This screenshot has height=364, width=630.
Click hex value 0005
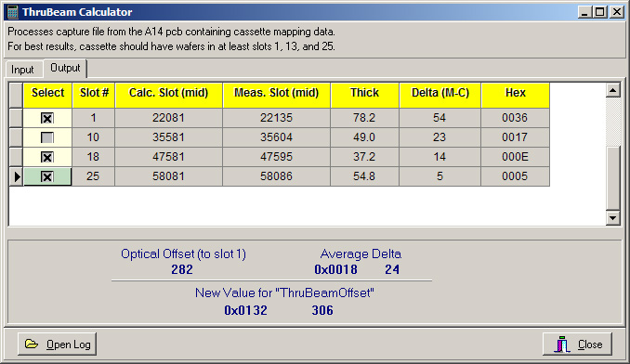coord(516,176)
